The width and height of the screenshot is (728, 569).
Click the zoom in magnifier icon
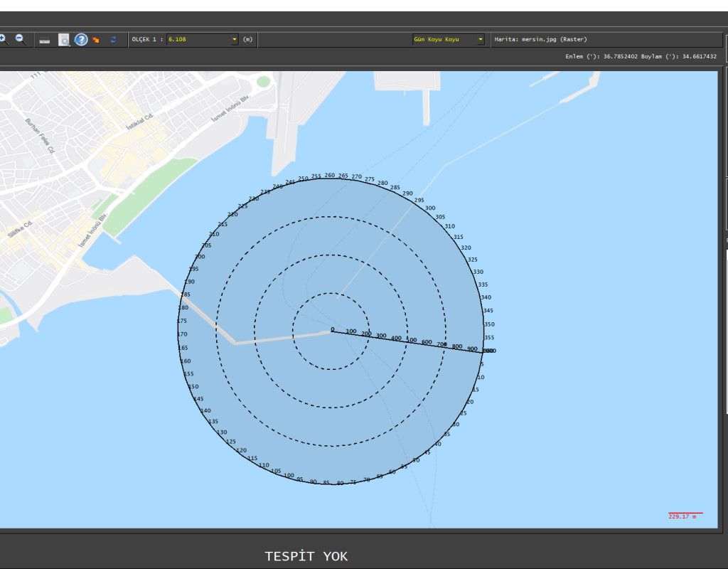point(4,40)
